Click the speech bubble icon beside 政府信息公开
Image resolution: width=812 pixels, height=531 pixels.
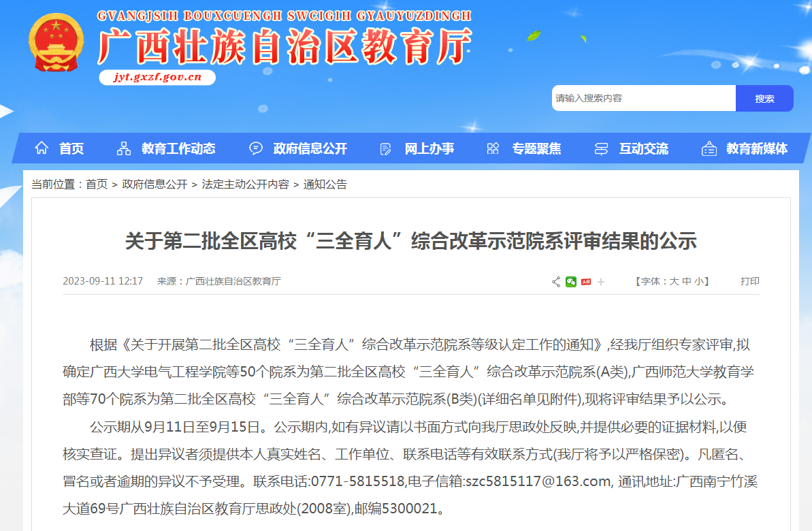pos(256,148)
